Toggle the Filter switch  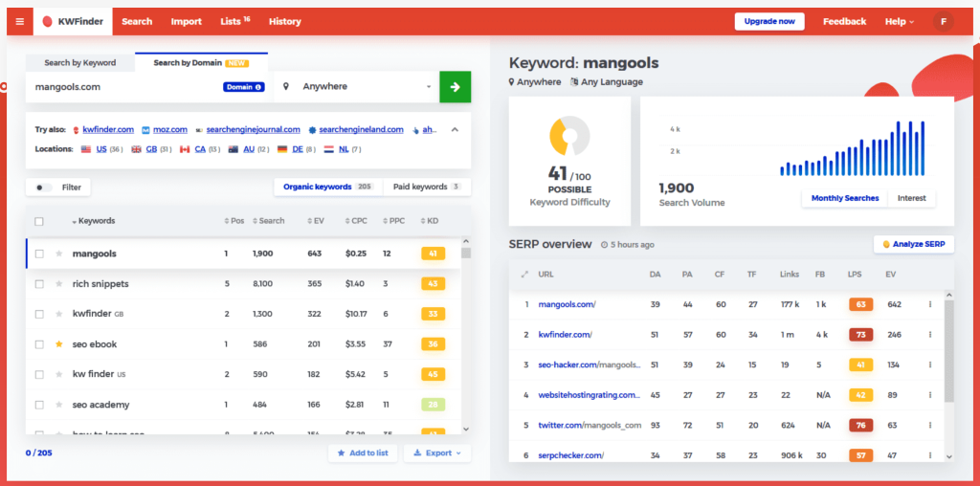(x=43, y=188)
